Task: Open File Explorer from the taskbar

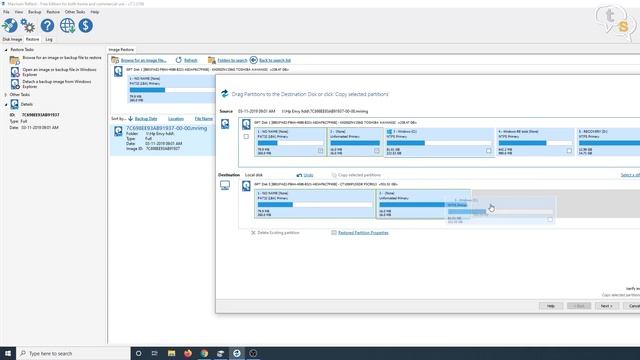Action: [171, 353]
